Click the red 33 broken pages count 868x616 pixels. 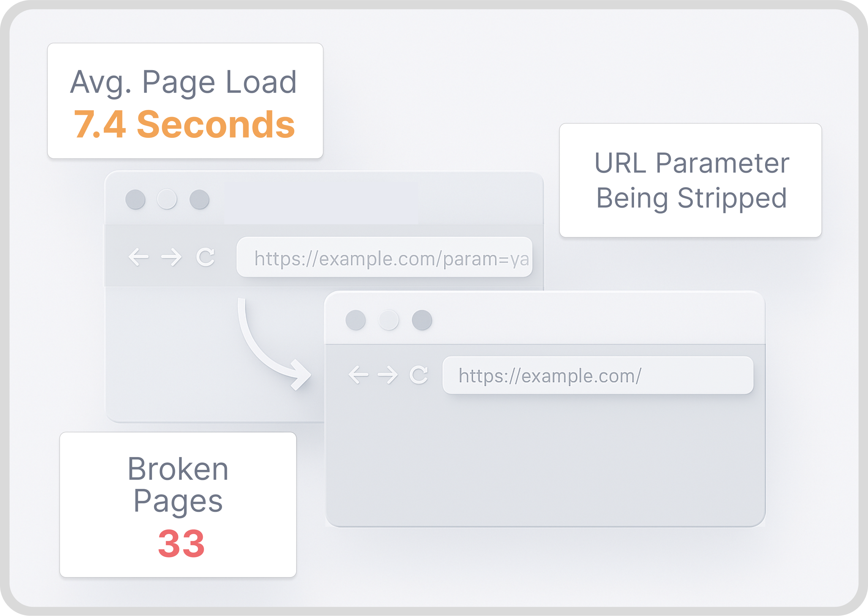181,543
